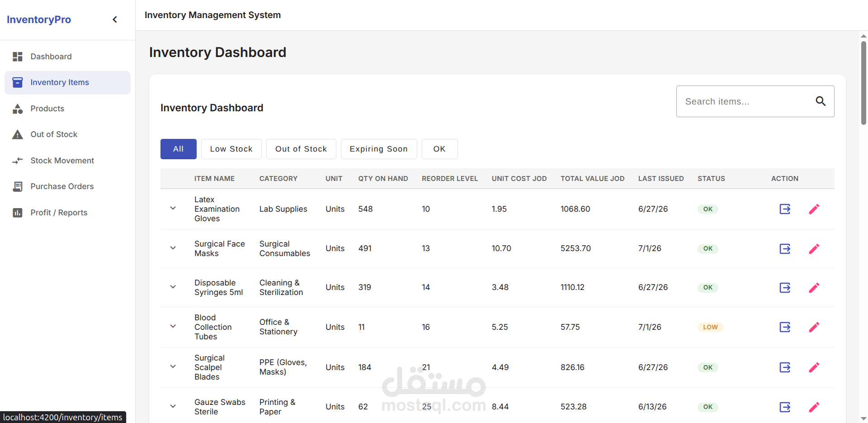
Task: Filter items with OK status button
Action: tap(439, 149)
